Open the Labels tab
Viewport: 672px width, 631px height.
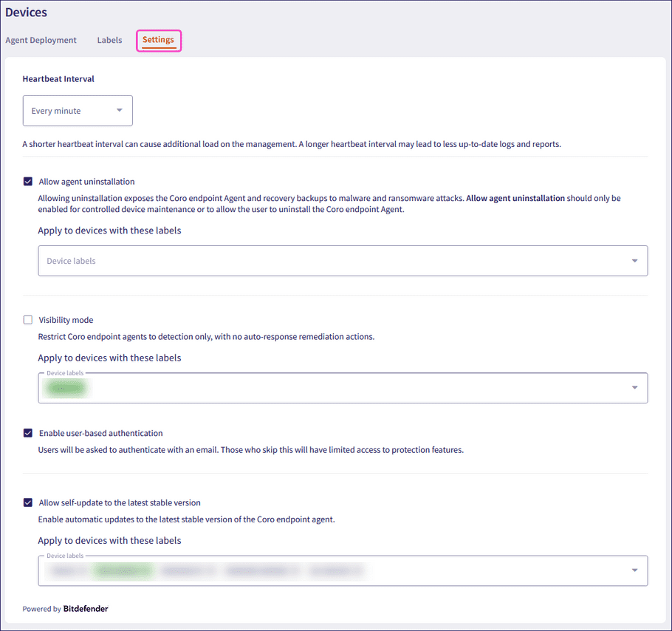[x=109, y=40]
